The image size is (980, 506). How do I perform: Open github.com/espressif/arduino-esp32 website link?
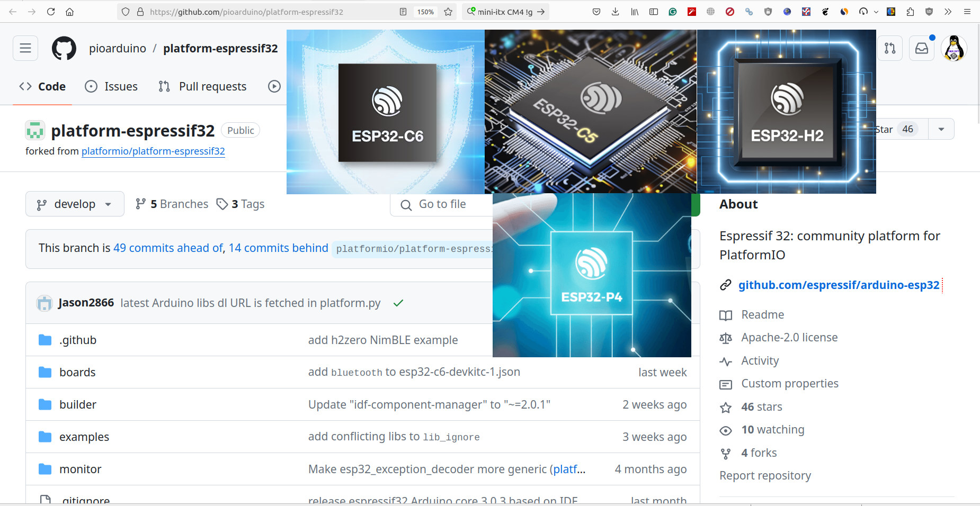(839, 285)
